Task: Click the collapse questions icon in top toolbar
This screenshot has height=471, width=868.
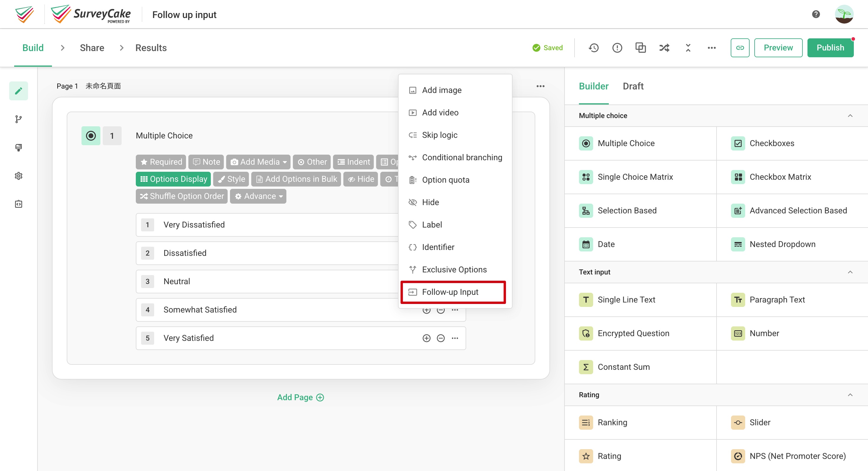Action: click(x=688, y=48)
